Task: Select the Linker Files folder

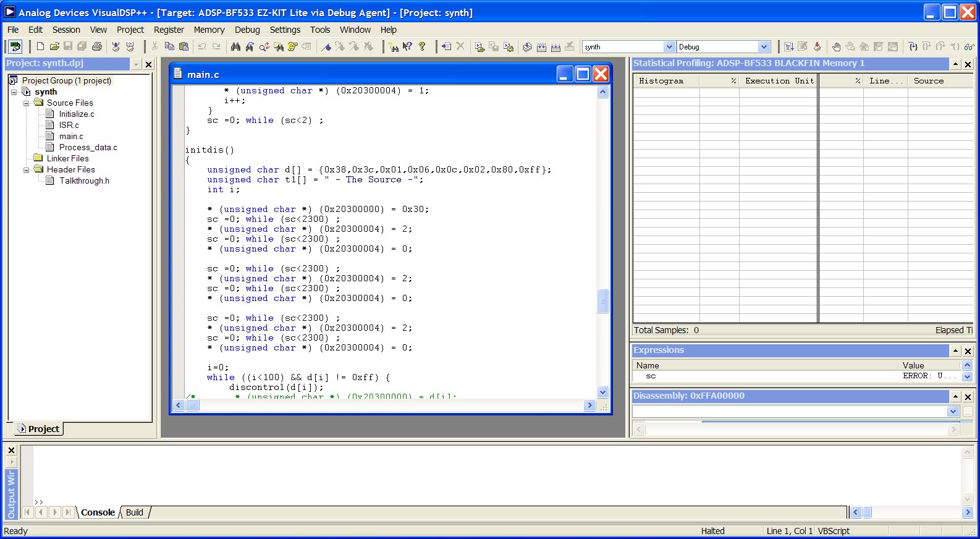Action: 67,159
